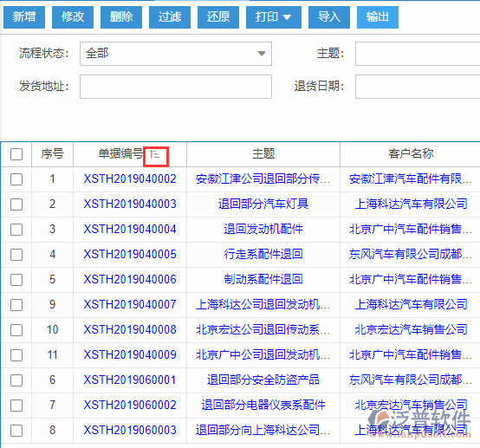Screen dimensions: 480x448
Task: Click the 新增 button
Action: [x=24, y=17]
